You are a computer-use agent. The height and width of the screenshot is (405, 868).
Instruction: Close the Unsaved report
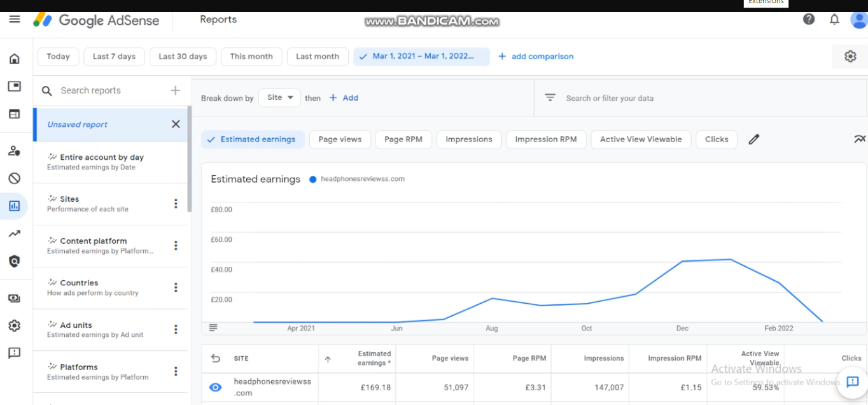[x=176, y=124]
